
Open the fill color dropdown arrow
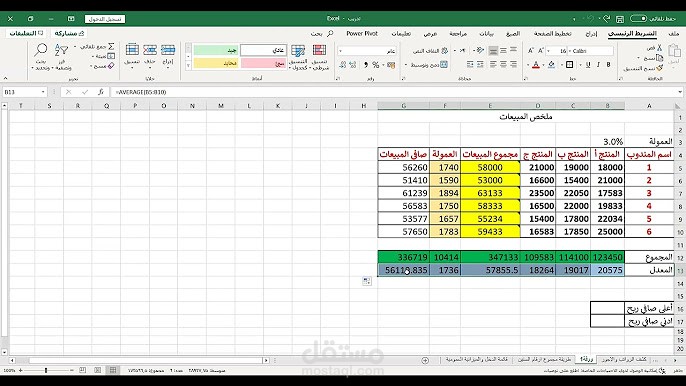click(x=544, y=65)
